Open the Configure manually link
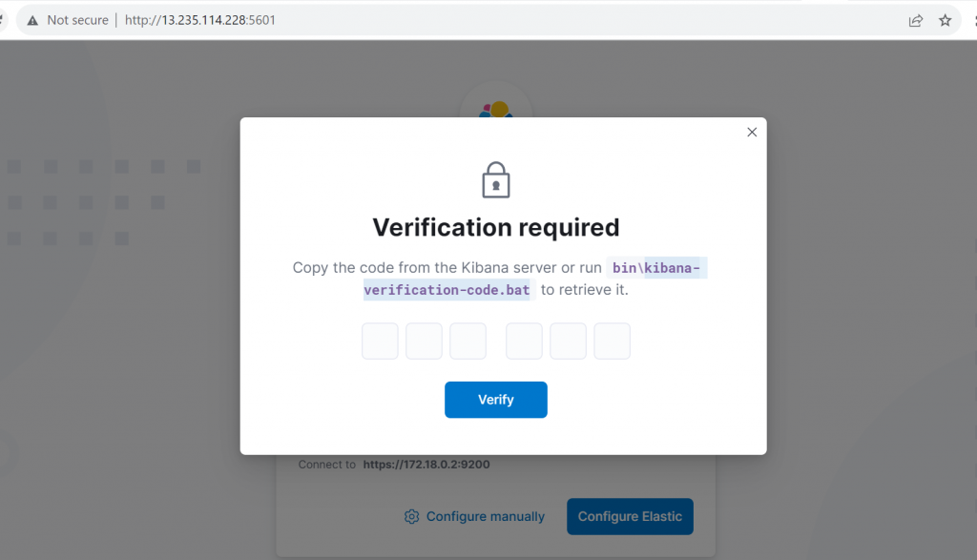The height and width of the screenshot is (560, 977). click(485, 516)
